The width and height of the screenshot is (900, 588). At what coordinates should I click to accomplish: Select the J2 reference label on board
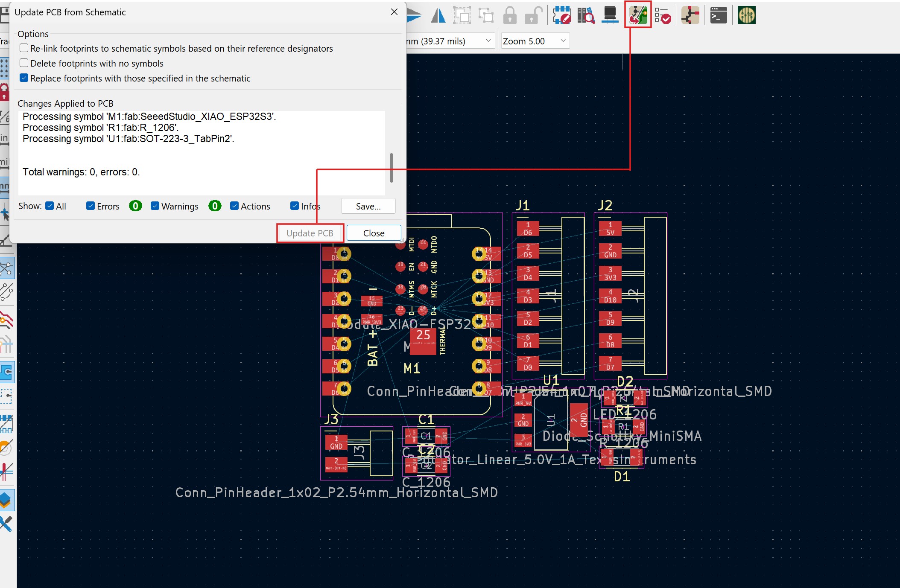pos(605,206)
